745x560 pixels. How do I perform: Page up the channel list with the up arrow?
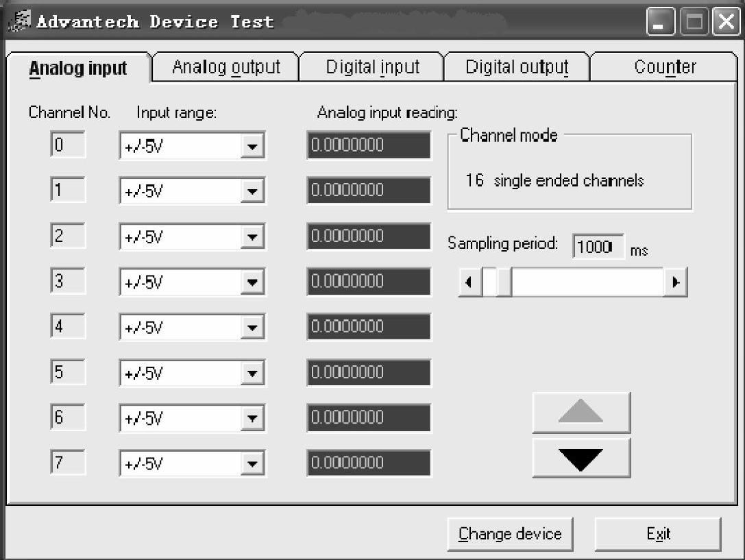pyautogui.click(x=581, y=412)
